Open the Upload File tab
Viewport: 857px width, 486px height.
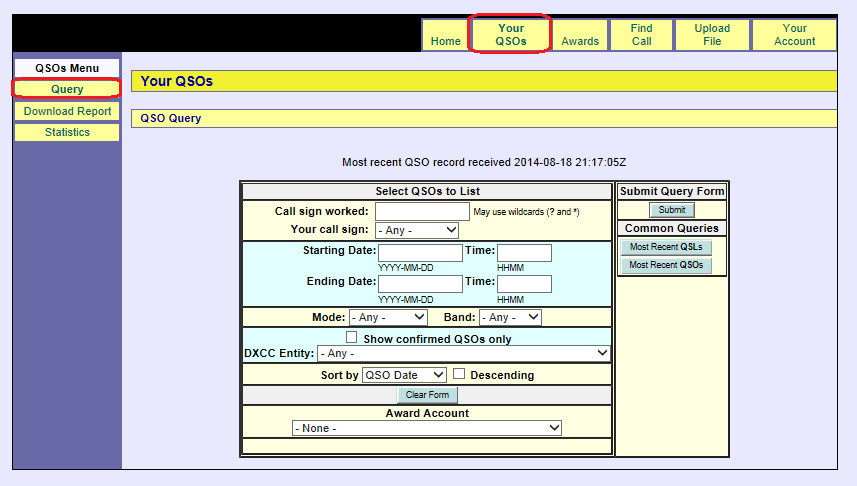[712, 35]
